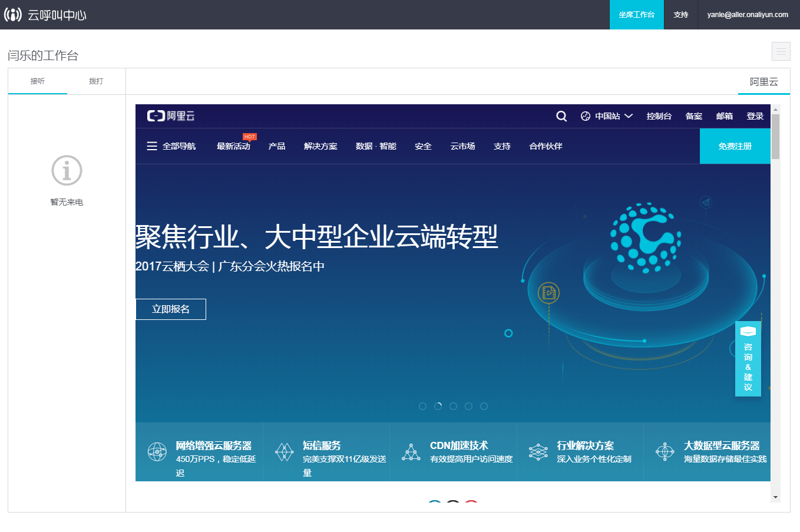Click the 大数据型云服务器 icon

click(665, 452)
